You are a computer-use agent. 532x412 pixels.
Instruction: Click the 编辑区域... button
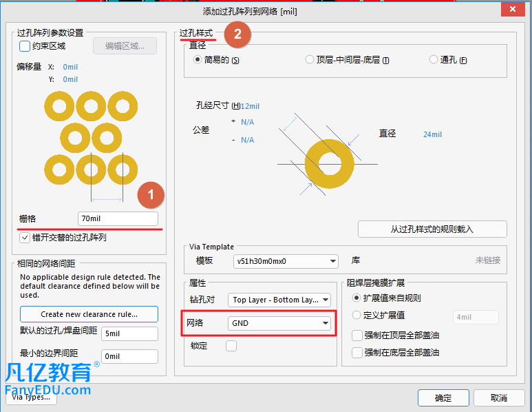(125, 46)
